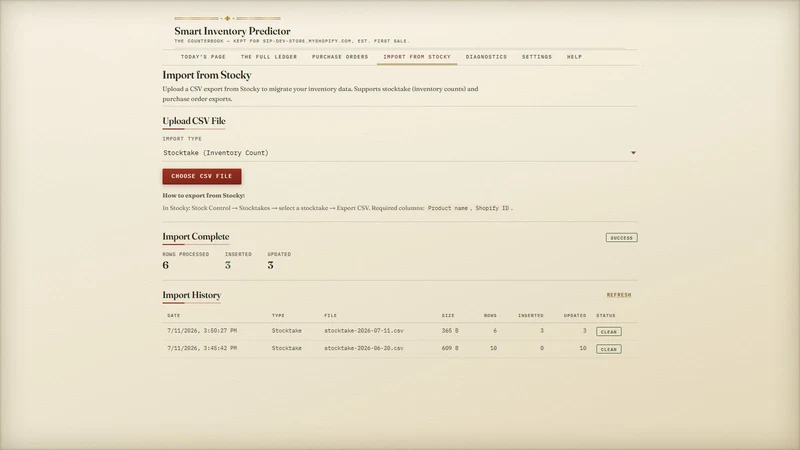Click the Choose CSV File button

[202, 176]
